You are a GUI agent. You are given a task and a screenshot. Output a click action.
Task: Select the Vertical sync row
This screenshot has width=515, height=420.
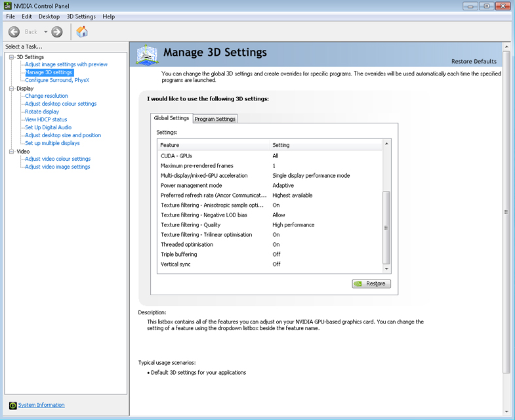pyautogui.click(x=270, y=264)
